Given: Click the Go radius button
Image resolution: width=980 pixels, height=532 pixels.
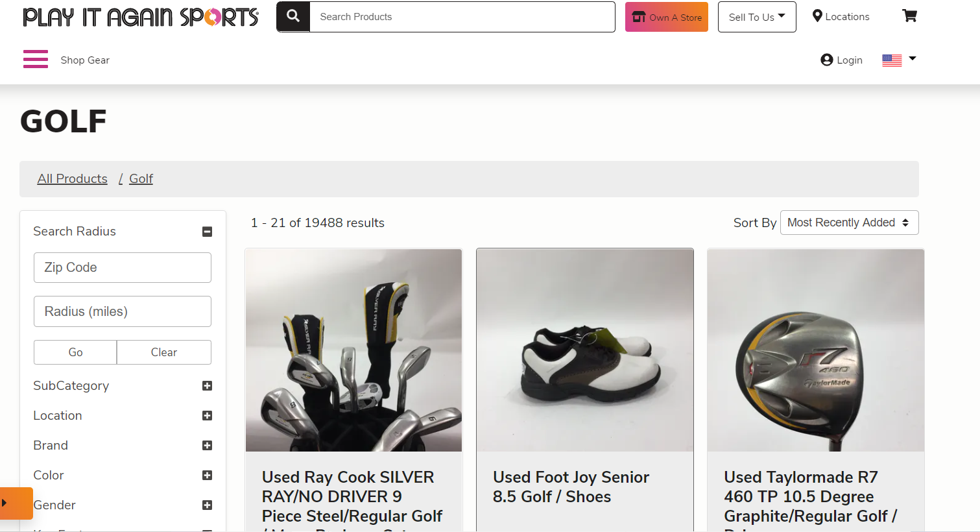Looking at the screenshot, I should (x=75, y=352).
